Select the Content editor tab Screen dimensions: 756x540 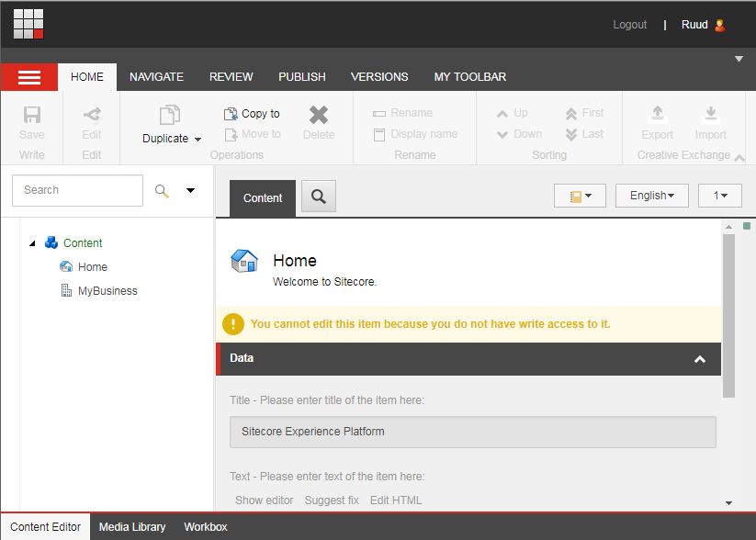pyautogui.click(x=263, y=198)
